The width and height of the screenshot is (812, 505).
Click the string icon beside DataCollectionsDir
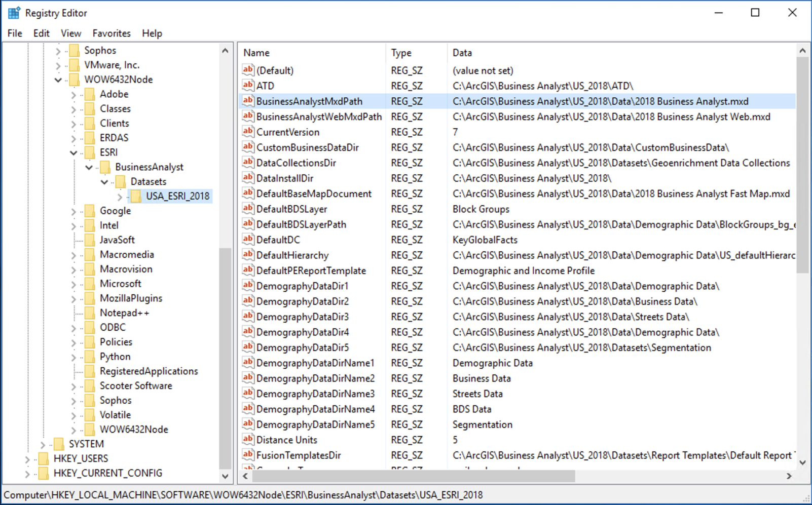coord(248,162)
